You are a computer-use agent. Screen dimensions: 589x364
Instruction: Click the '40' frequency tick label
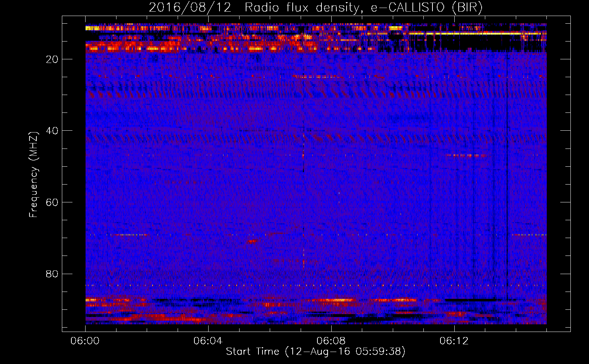point(52,131)
